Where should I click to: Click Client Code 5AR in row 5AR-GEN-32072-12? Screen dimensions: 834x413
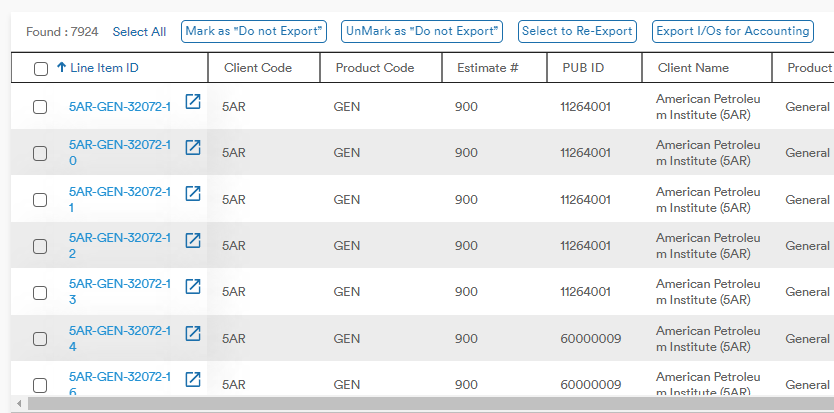(x=234, y=245)
